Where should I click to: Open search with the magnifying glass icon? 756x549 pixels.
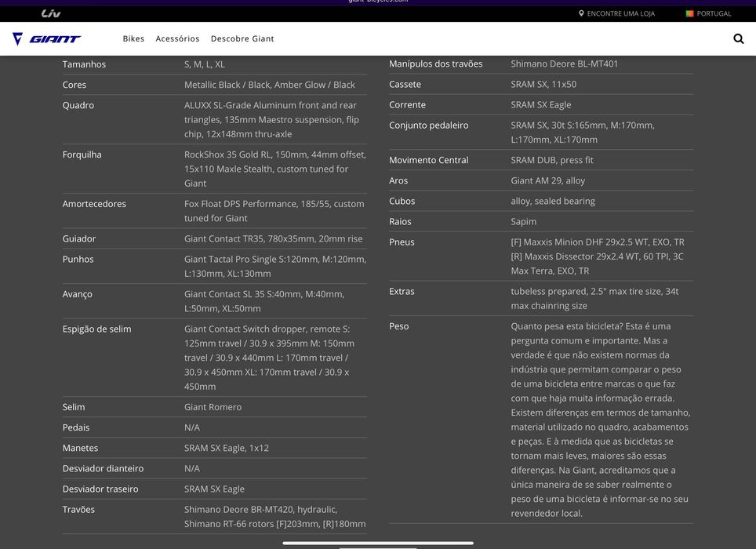[x=738, y=38]
